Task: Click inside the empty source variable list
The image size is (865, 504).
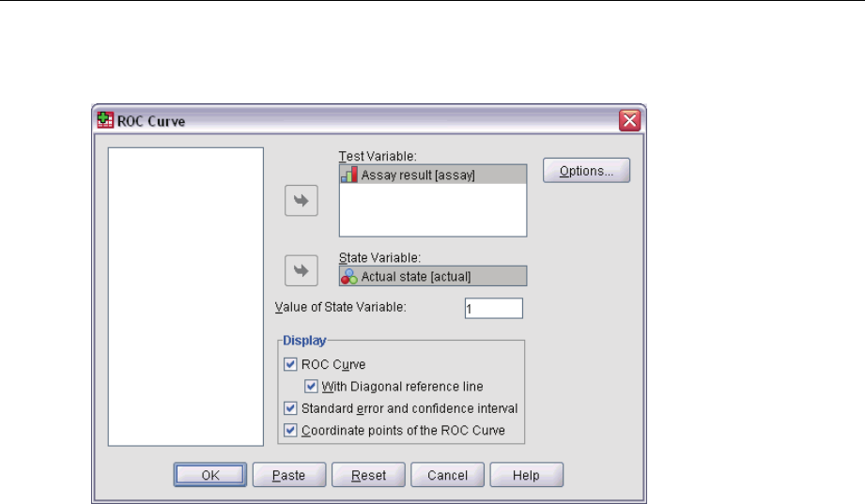Action: click(186, 297)
